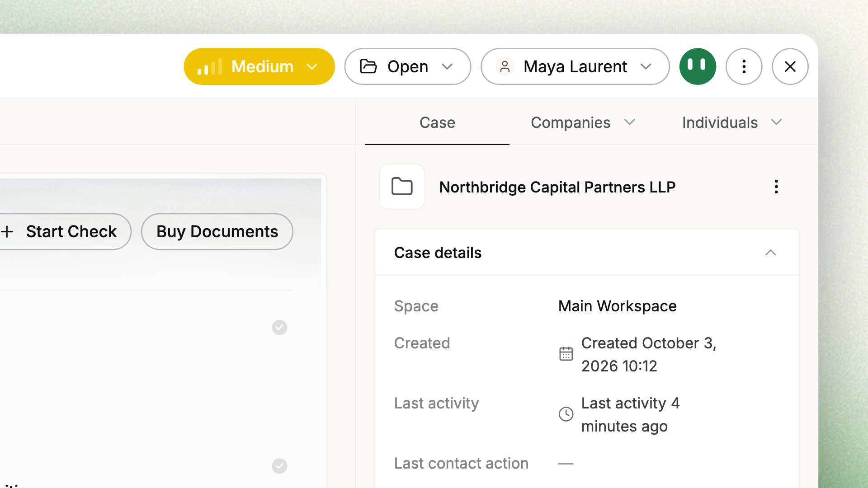Viewport: 868px width, 488px height.
Task: Click the green avatar icon
Action: click(698, 66)
